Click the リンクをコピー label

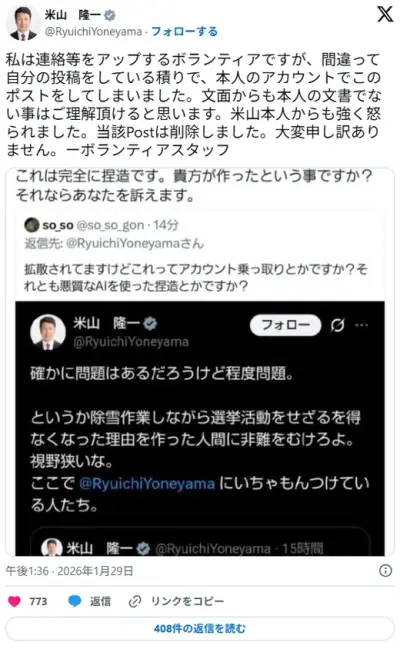(x=188, y=601)
